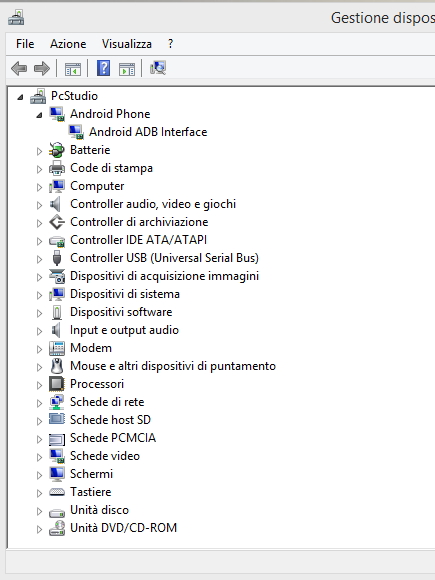Open the Azione menu
The height and width of the screenshot is (580, 435).
point(68,44)
